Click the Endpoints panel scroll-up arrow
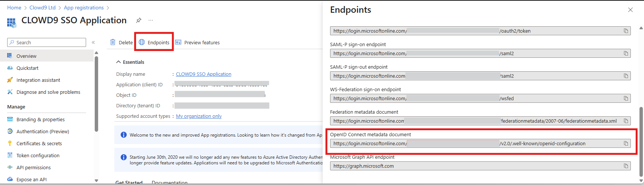Viewport: 644px width, 185px height. tap(641, 28)
